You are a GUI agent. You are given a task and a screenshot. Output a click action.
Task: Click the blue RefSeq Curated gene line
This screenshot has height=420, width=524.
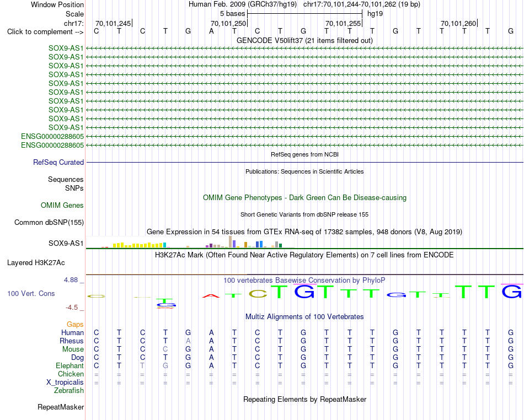304,162
